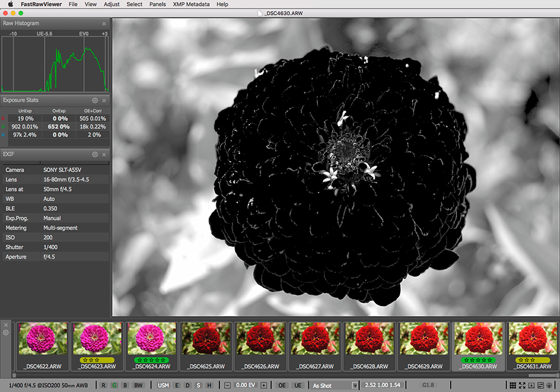Open the As Shot white balance dropdown

(334, 386)
